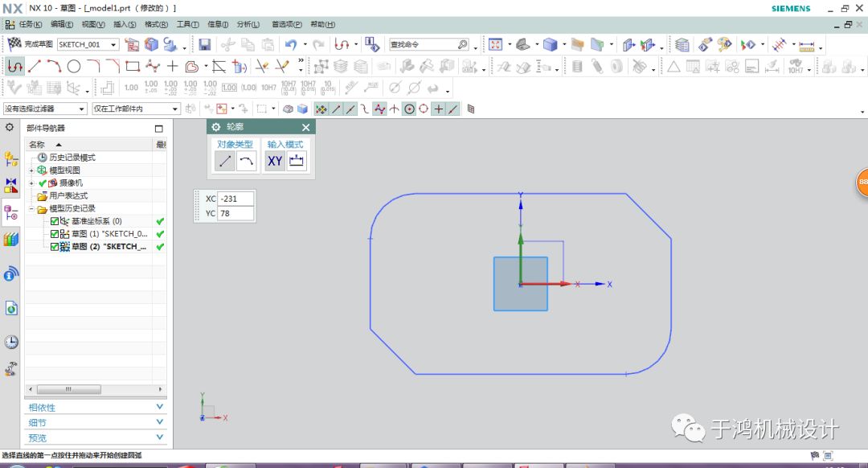This screenshot has width=868, height=468.
Task: Click the Object Information icon in toolbar
Action: point(372,44)
